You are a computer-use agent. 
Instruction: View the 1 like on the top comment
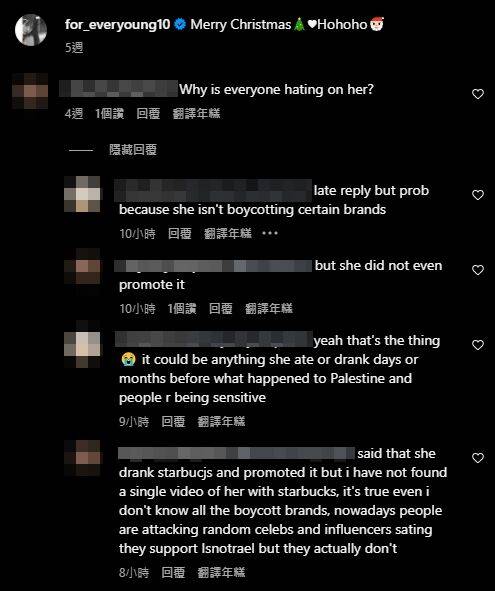tap(109, 113)
